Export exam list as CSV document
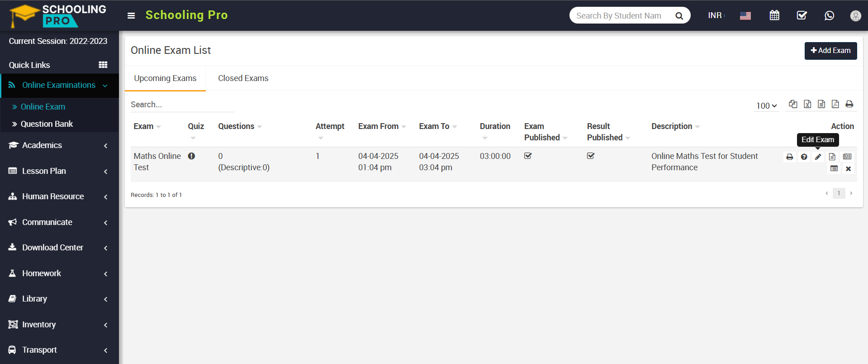This screenshot has width=868, height=364. tap(821, 104)
